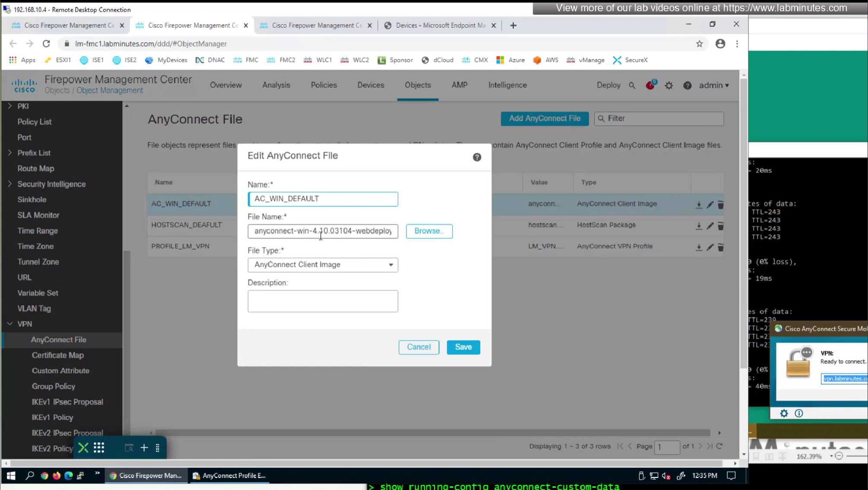Click into the Description text box
This screenshot has height=490, width=868.
[323, 301]
